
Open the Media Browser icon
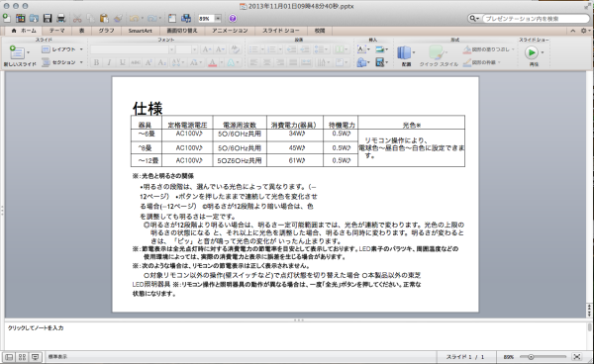click(x=186, y=18)
